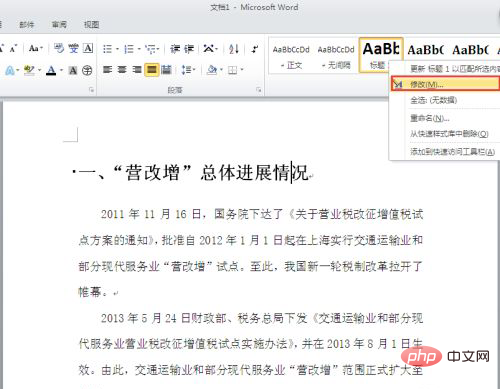The width and height of the screenshot is (500, 389).
Task: Open the Change Case Aa dropdown
Action: click(x=35, y=49)
